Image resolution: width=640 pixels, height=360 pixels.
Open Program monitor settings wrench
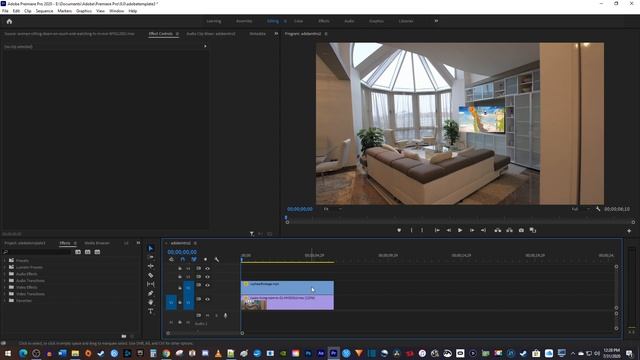[x=598, y=209]
